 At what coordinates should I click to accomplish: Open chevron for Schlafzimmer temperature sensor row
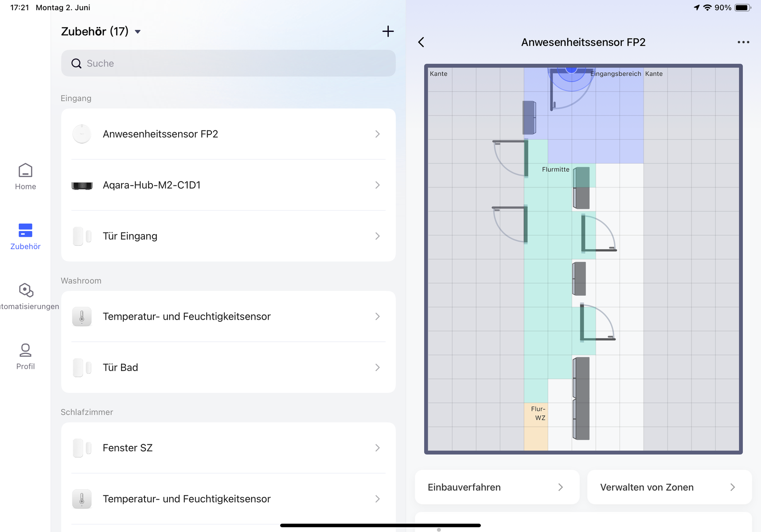coord(378,499)
